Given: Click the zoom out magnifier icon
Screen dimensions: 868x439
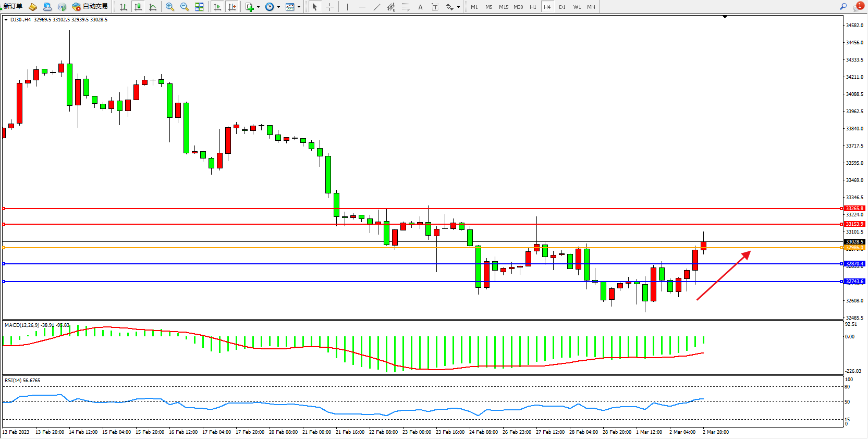Looking at the screenshot, I should [184, 7].
